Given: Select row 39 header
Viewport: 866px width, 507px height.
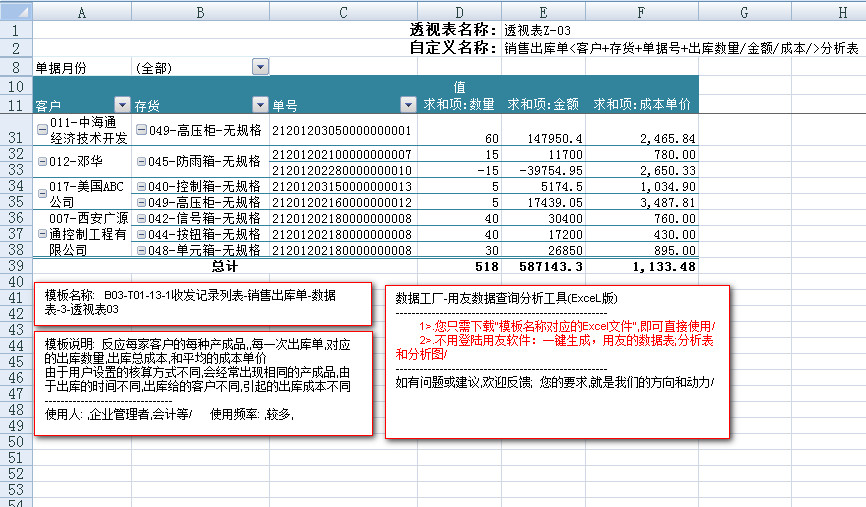Looking at the screenshot, I should click(x=15, y=266).
